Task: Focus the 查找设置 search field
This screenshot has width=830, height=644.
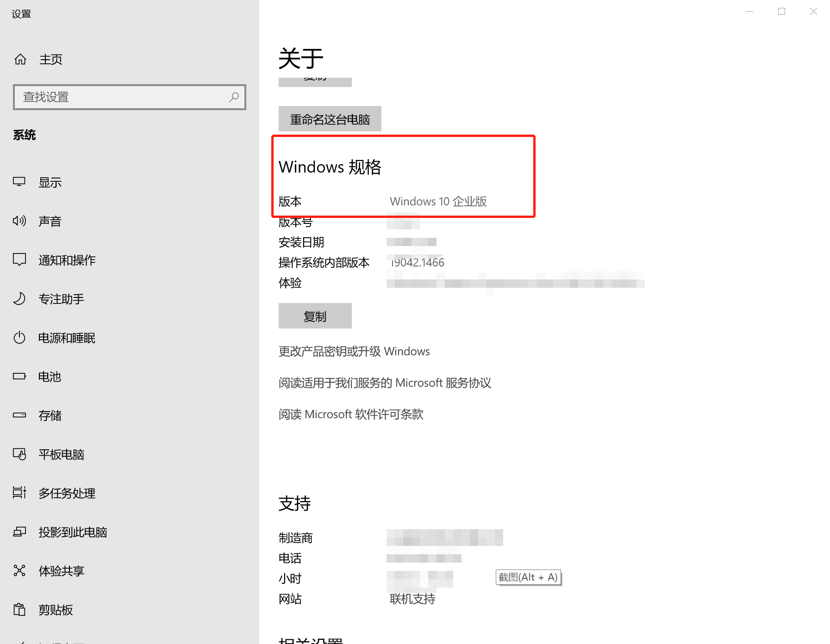Action: (130, 97)
